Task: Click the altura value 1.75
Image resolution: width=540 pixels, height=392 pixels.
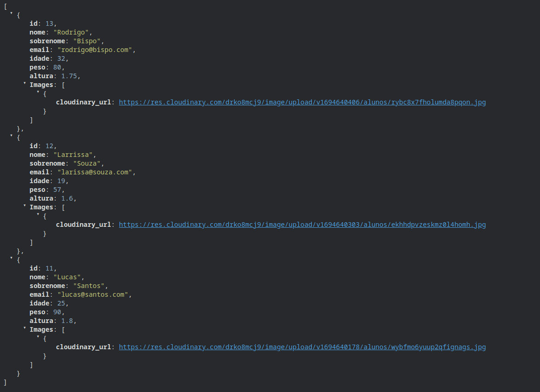Action: 69,76
